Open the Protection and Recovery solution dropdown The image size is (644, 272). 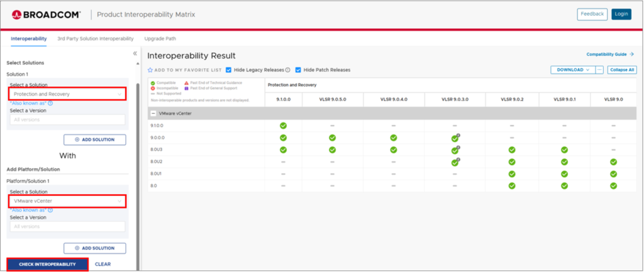67,94
